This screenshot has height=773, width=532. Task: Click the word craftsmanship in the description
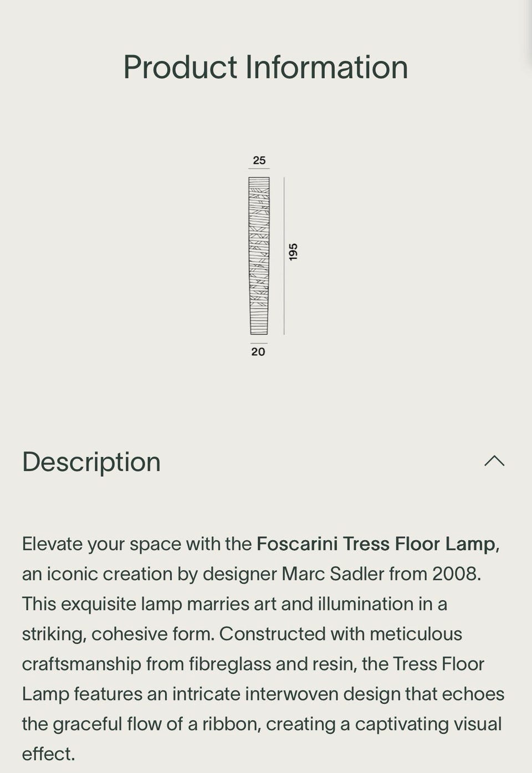click(81, 664)
